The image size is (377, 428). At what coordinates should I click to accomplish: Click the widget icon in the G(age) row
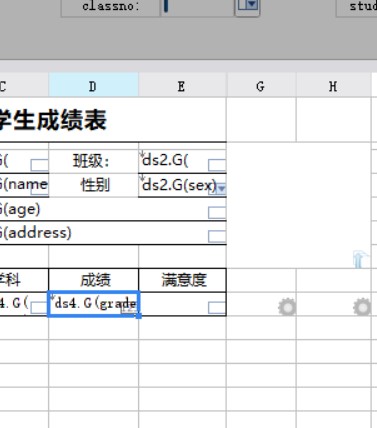point(217,213)
